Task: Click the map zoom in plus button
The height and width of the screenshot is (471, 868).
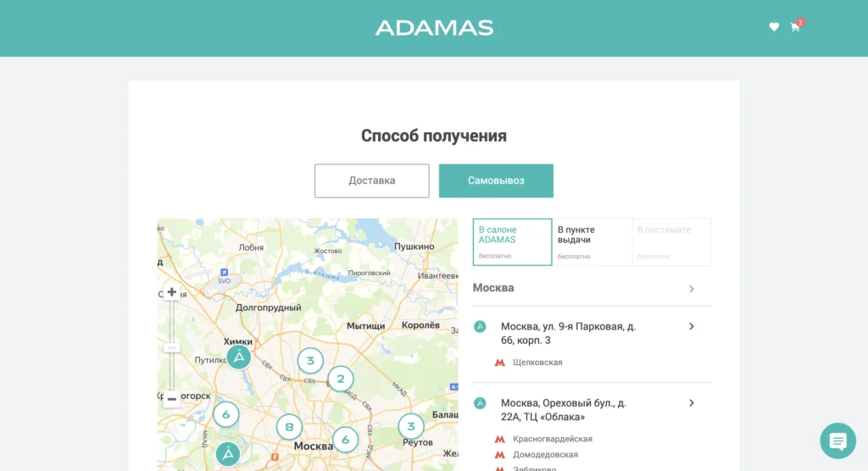Action: click(x=172, y=292)
